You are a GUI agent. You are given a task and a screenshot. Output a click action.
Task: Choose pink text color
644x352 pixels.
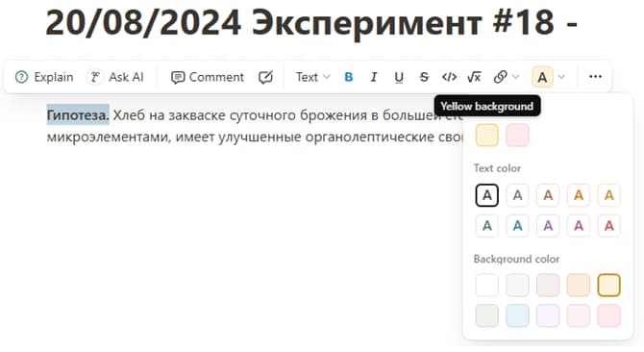pos(579,225)
